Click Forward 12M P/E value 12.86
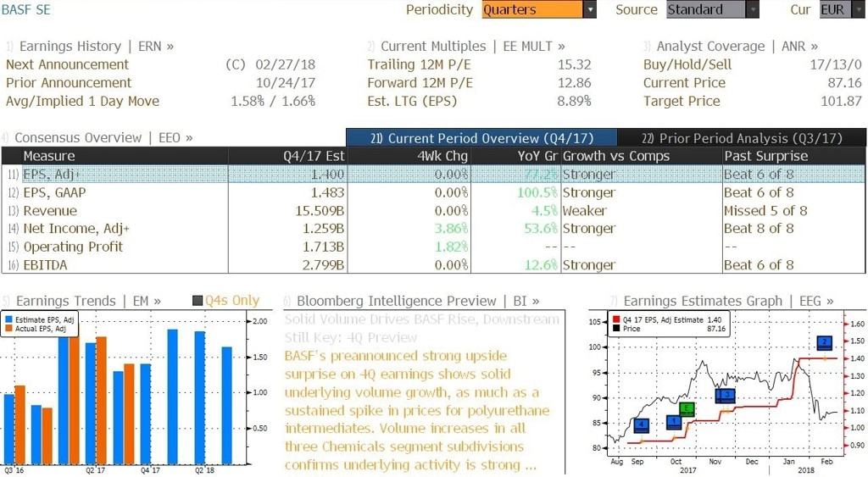 coord(574,82)
